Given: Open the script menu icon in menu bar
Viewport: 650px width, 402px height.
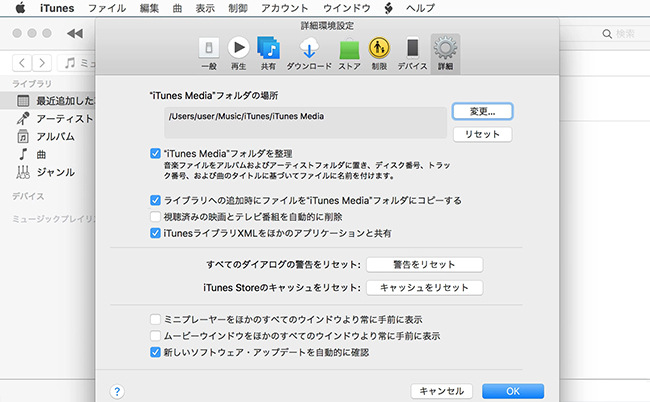Looking at the screenshot, I should click(x=388, y=8).
